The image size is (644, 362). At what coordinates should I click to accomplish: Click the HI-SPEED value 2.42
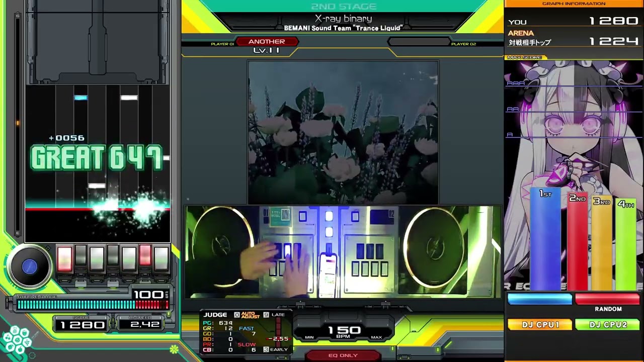144,325
